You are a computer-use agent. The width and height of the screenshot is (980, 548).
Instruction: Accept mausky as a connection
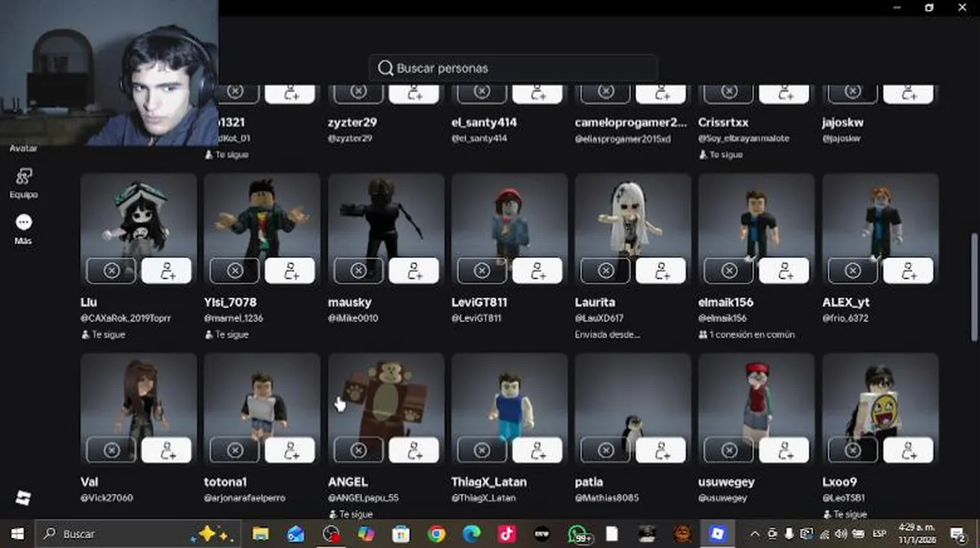click(x=414, y=270)
